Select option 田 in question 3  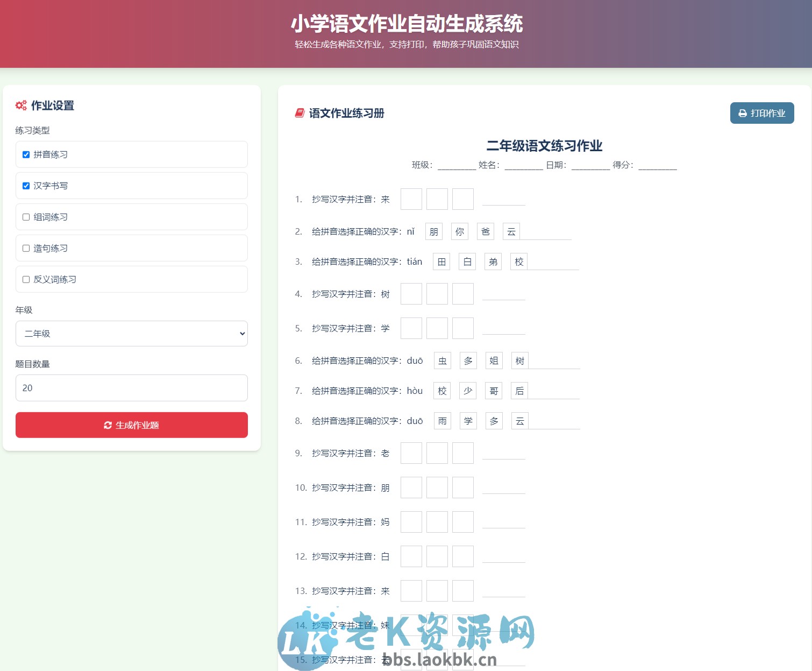441,262
